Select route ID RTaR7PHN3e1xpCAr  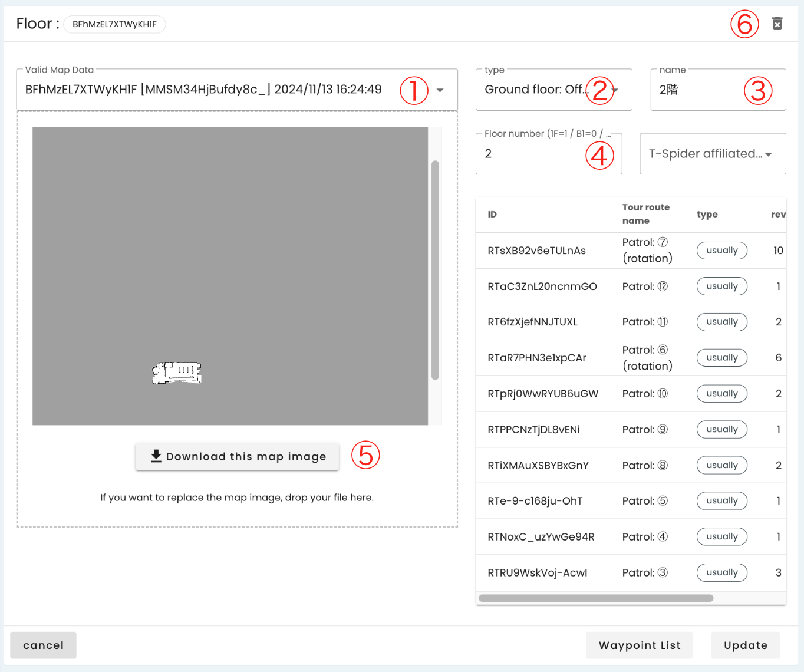point(537,358)
